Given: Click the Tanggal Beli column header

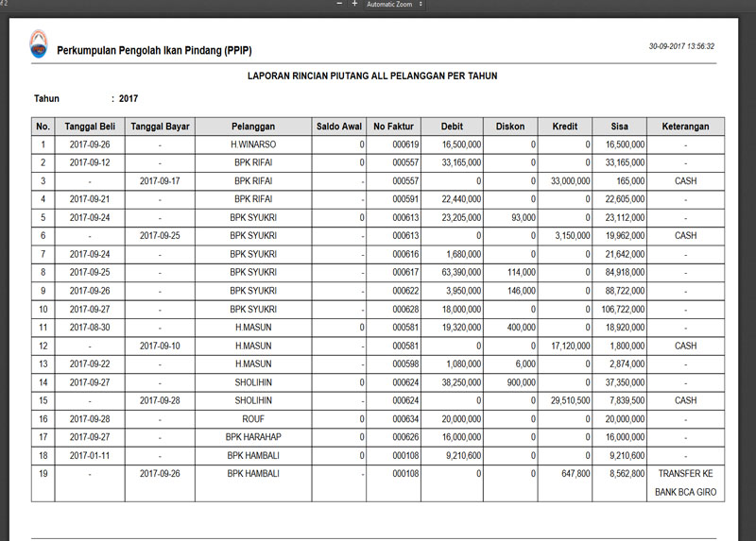Looking at the screenshot, I should [90, 127].
